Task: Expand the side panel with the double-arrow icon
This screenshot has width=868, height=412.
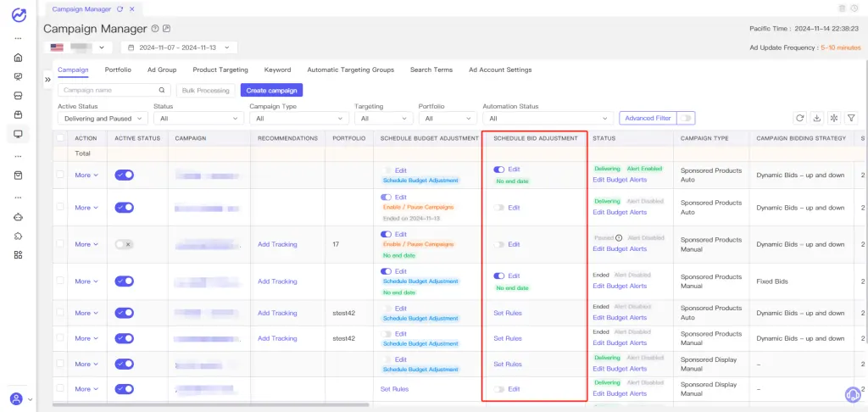Action: click(47, 79)
